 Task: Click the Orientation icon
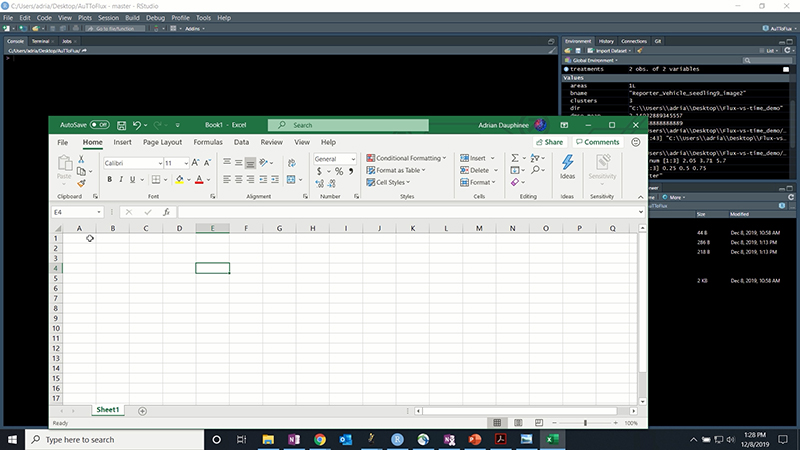(263, 163)
